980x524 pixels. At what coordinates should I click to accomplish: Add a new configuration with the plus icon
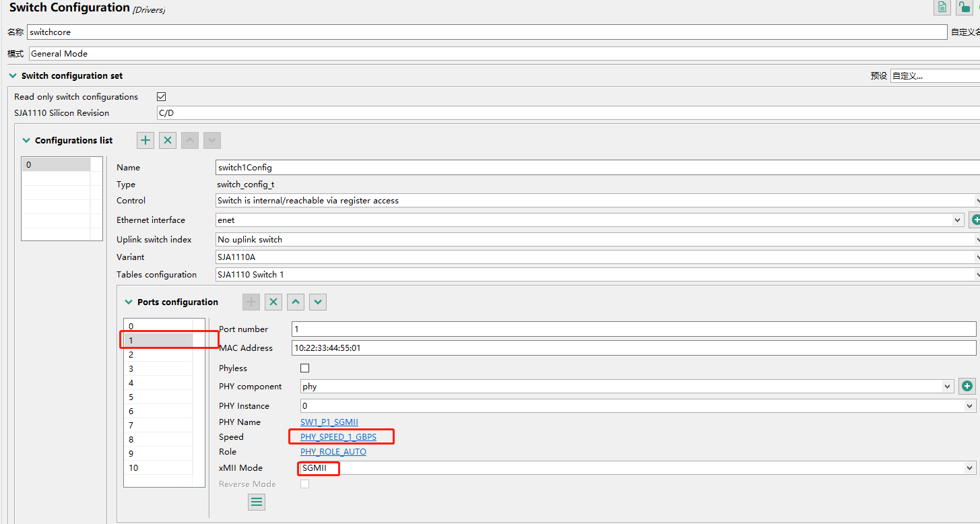point(145,140)
